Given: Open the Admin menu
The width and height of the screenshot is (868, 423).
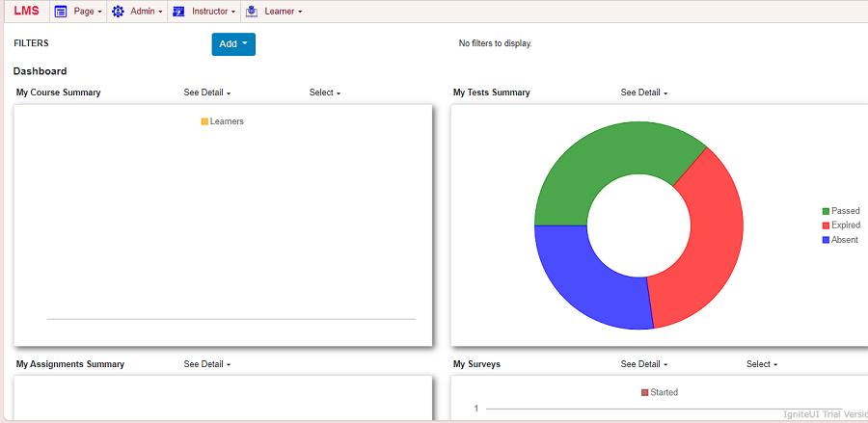Looking at the screenshot, I should [x=146, y=12].
